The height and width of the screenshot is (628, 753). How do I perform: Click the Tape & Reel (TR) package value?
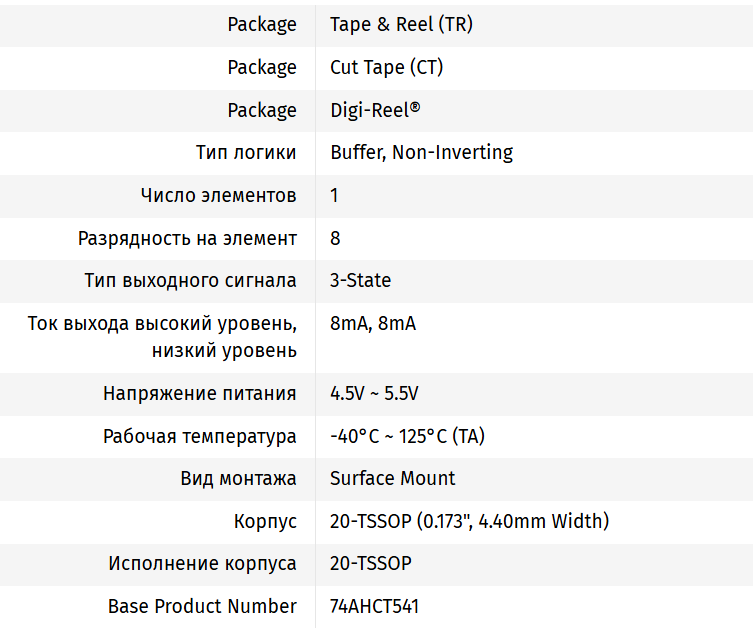[x=401, y=25]
